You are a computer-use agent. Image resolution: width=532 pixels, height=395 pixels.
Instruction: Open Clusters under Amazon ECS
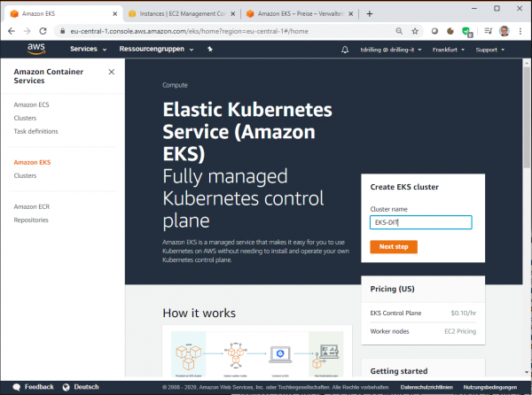coord(25,118)
